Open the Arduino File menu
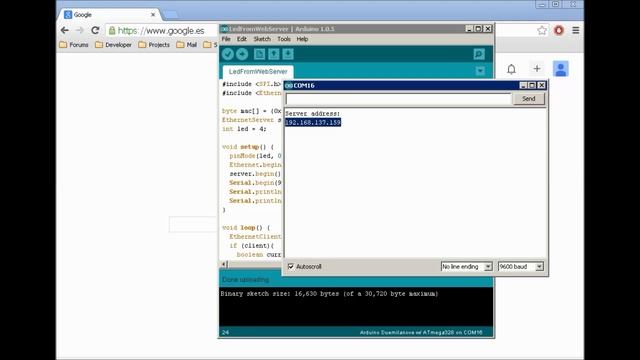 226,39
